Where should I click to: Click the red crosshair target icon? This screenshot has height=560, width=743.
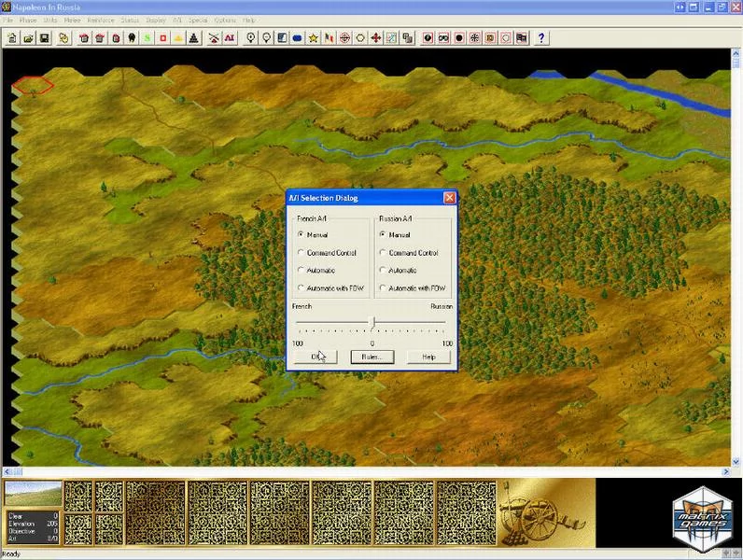(344, 38)
